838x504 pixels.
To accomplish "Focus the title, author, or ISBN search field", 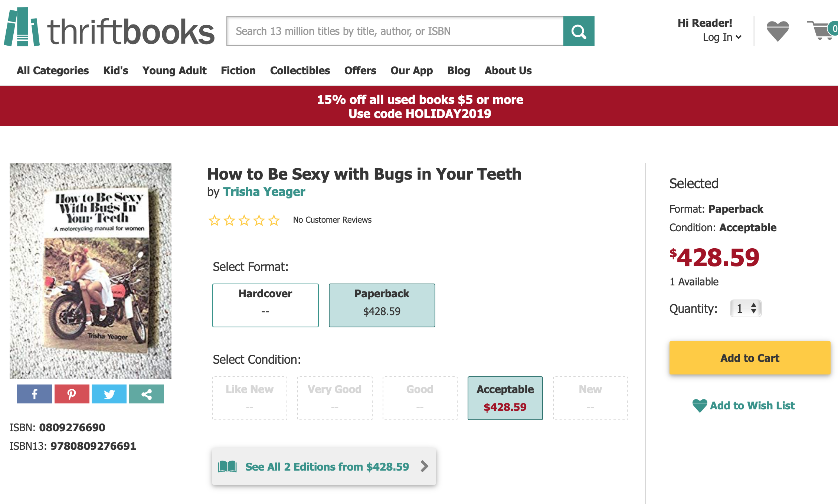I will [395, 31].
